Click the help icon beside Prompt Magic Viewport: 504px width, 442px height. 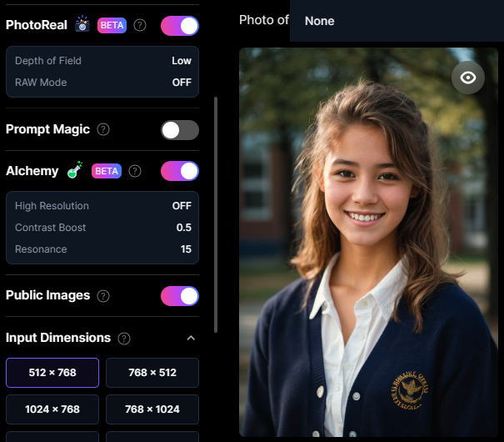tap(103, 129)
